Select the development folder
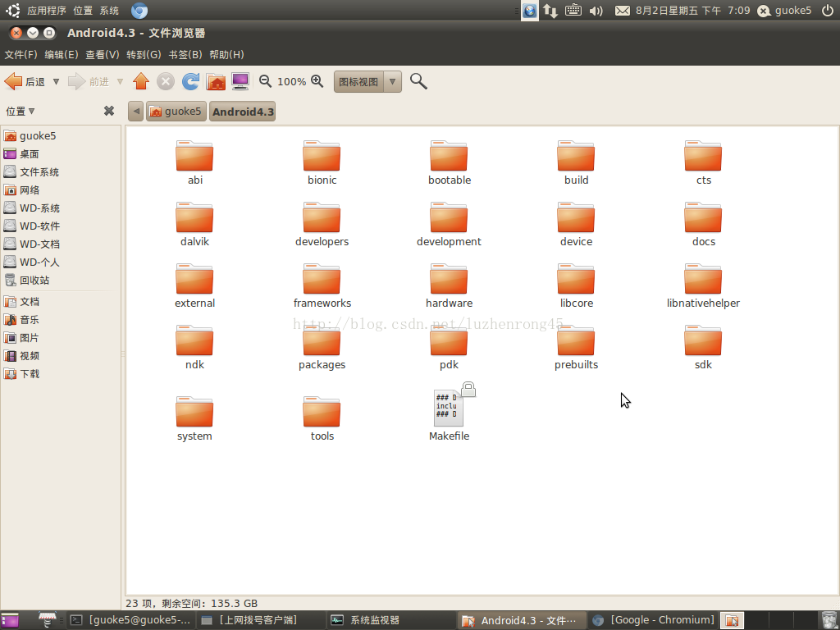Image resolution: width=840 pixels, height=630 pixels. pyautogui.click(x=449, y=225)
